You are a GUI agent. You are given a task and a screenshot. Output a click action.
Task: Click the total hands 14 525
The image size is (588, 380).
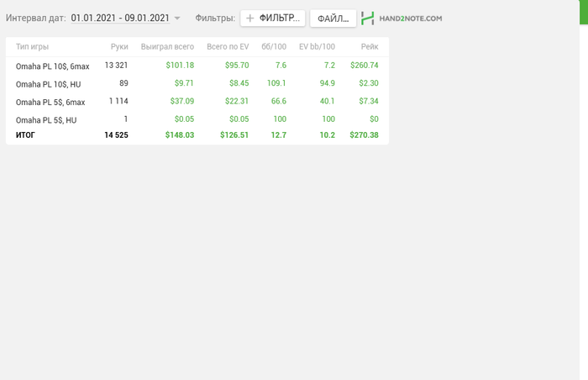click(116, 135)
